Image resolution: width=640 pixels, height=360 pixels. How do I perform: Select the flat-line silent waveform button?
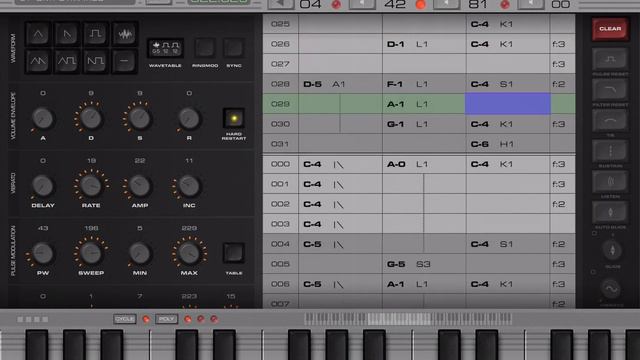click(124, 62)
